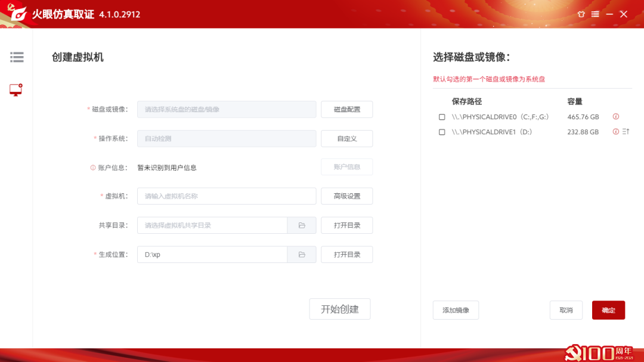
Task: Confirm with the red 确定 button
Action: click(608, 310)
